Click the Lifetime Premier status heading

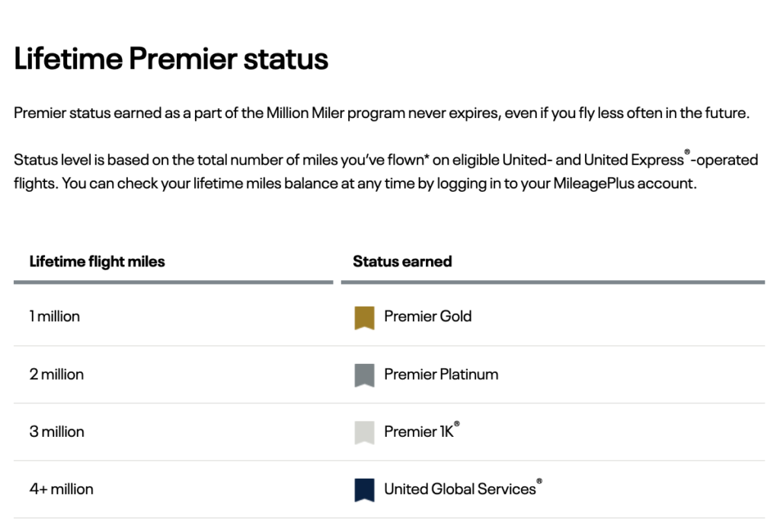(171, 59)
